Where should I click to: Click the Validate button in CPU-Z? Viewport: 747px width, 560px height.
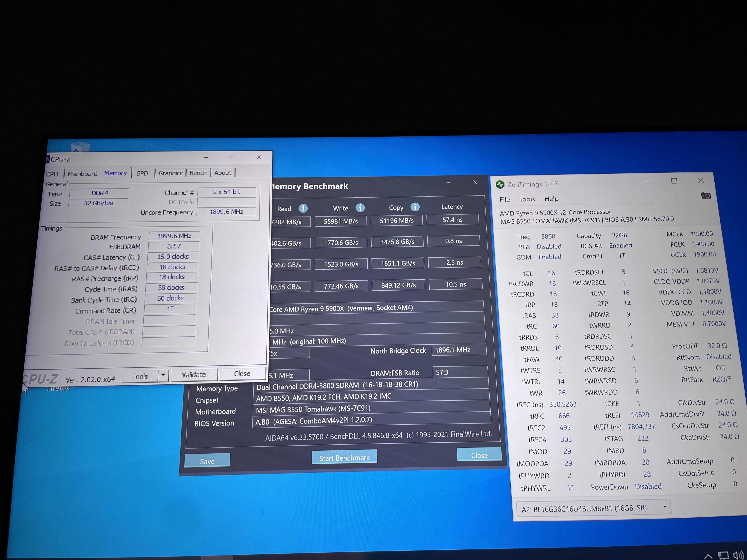click(193, 375)
